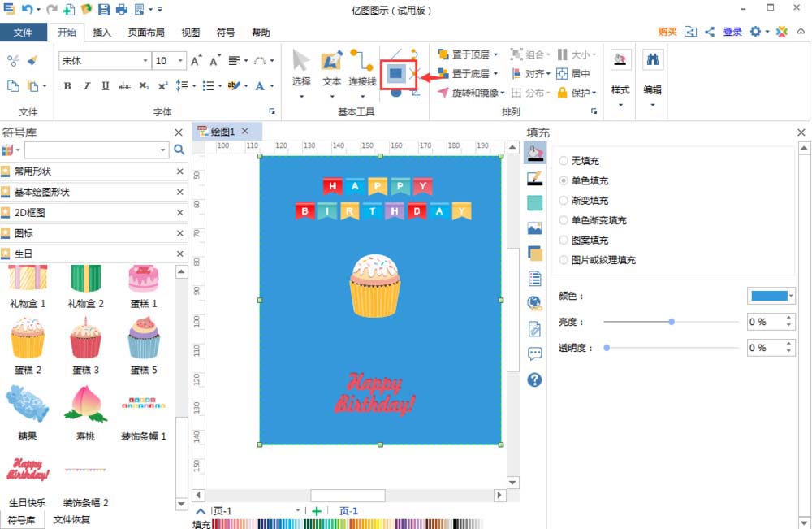Collapse the 生日 symbol library section
This screenshot has width=812, height=529.
click(178, 253)
